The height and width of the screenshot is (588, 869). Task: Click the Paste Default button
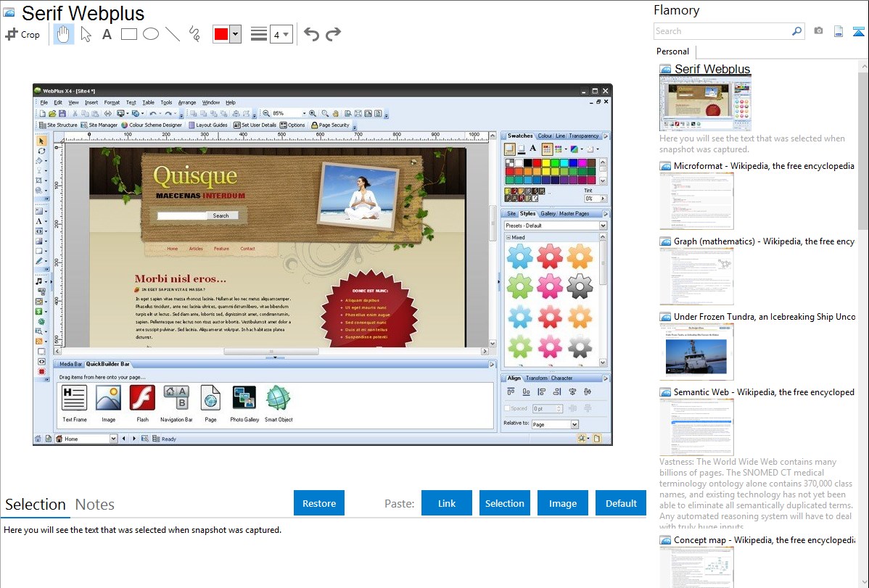pyautogui.click(x=621, y=503)
